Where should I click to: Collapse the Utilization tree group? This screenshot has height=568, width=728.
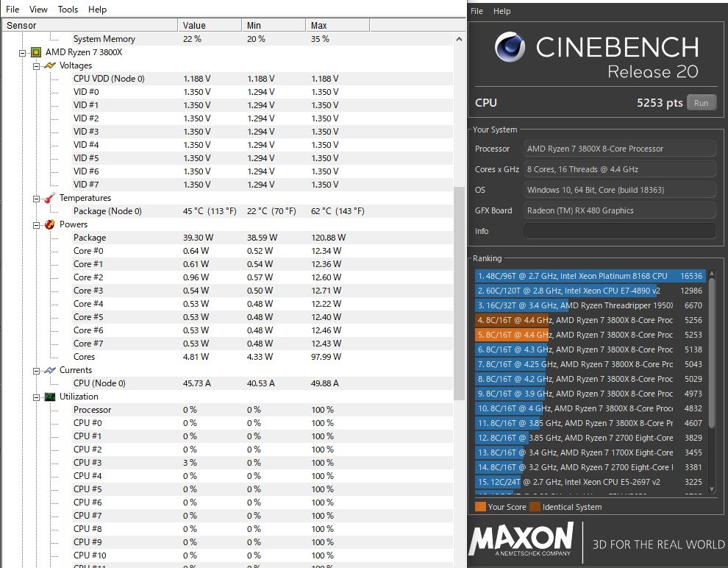pyautogui.click(x=36, y=397)
